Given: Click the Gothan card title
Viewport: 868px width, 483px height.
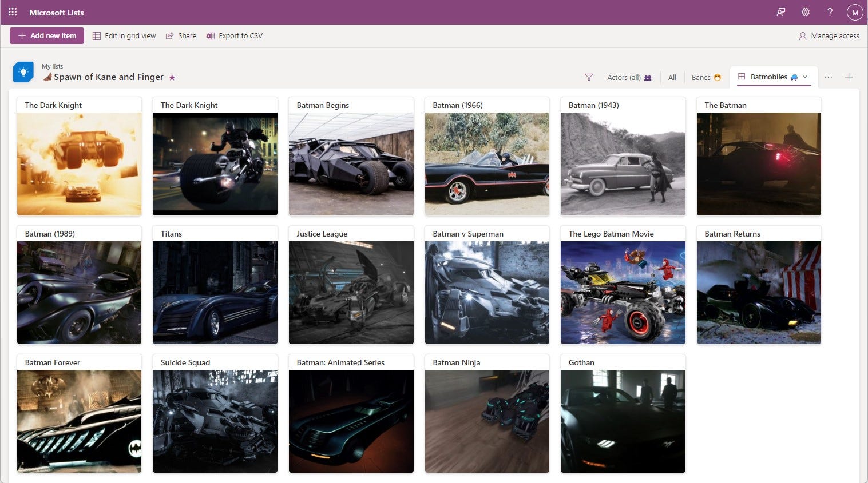Looking at the screenshot, I should click(x=581, y=362).
